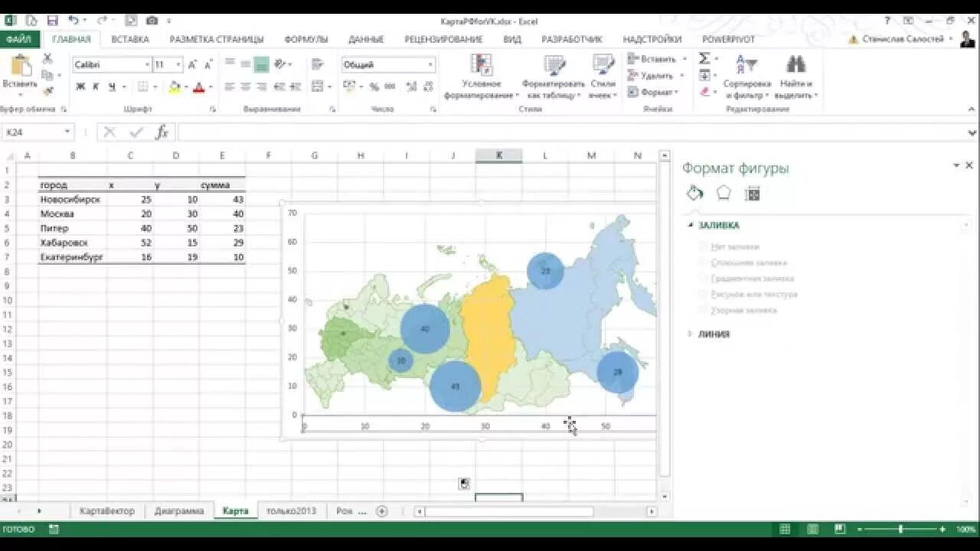The height and width of the screenshot is (551, 980).
Task: Center text horizontally in ribbon
Action: pos(245,87)
